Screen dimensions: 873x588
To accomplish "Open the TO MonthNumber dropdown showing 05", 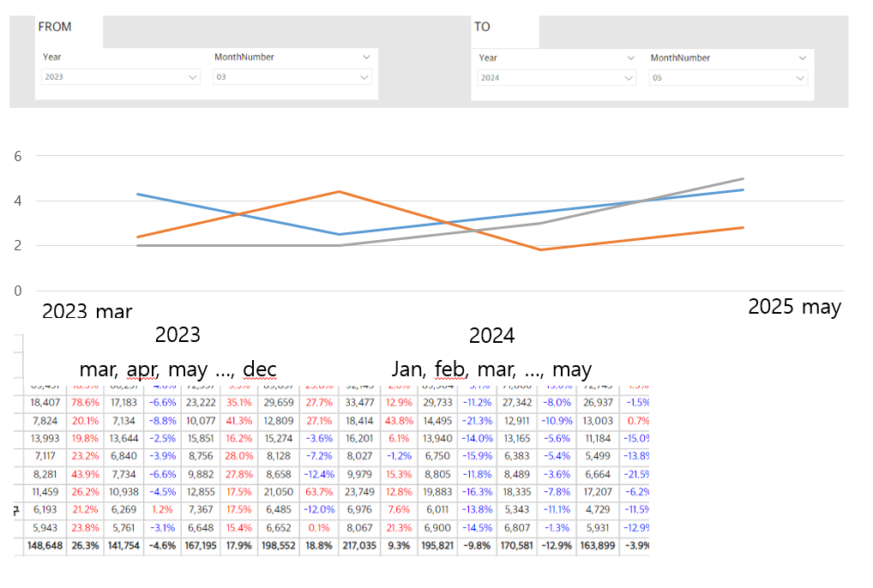I will (728, 78).
